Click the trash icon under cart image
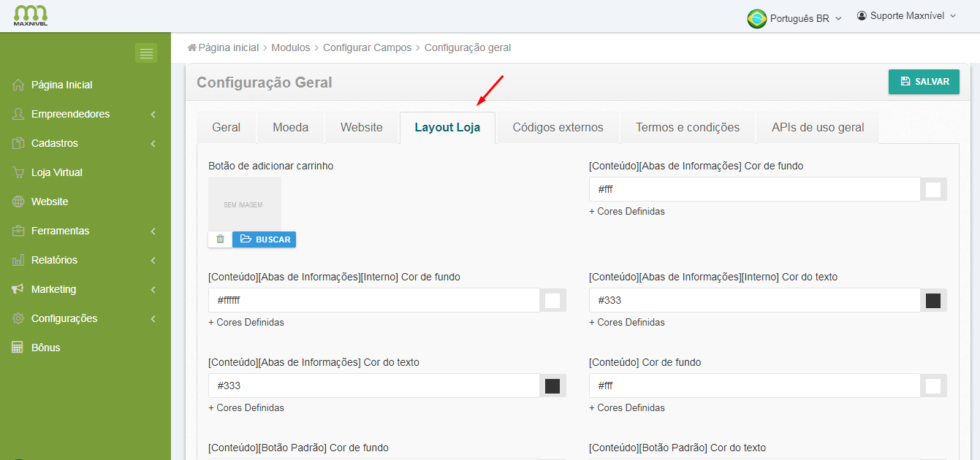This screenshot has height=460, width=980. click(220, 239)
